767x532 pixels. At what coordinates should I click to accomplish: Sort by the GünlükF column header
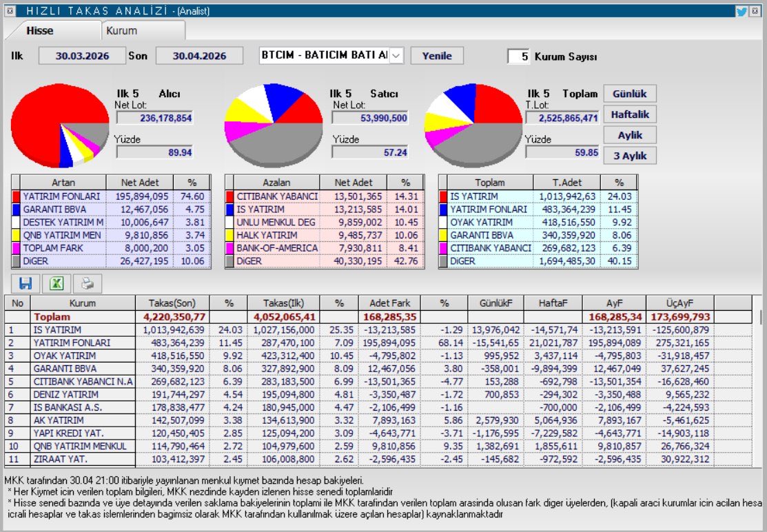click(496, 303)
